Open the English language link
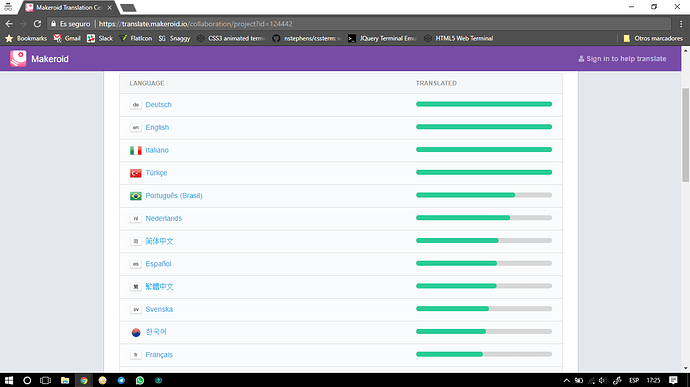Image resolution: width=690 pixels, height=387 pixels. point(157,127)
